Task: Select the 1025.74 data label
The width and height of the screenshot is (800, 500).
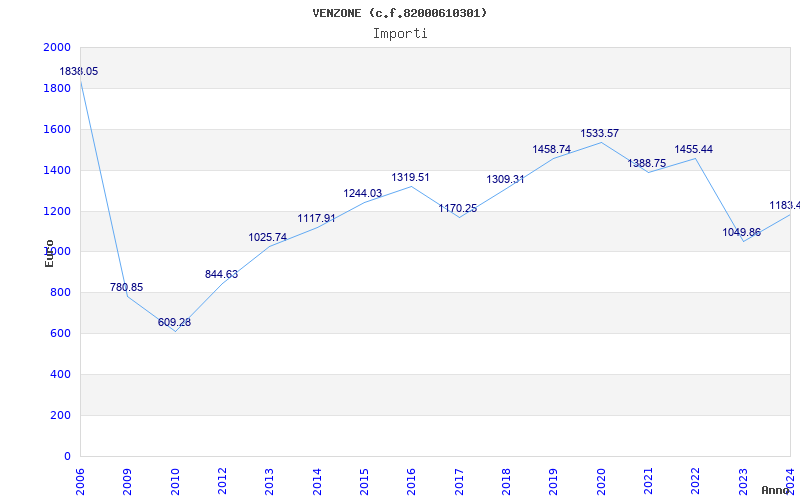Action: coord(268,237)
